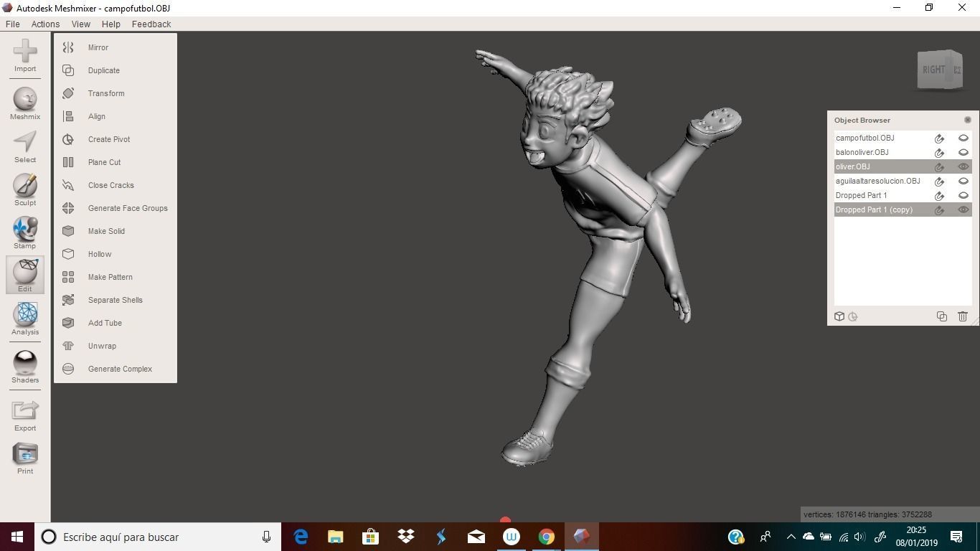Select campofutbol.OBJ in Object Browser
This screenshot has height=551, width=980.
click(x=864, y=138)
